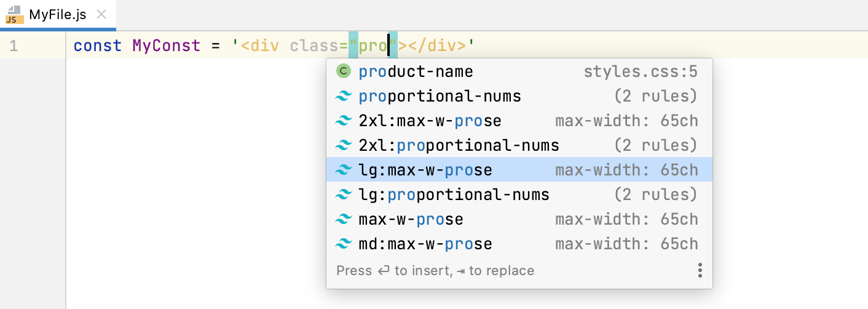Click the styles.css:5 source location label

pos(641,72)
